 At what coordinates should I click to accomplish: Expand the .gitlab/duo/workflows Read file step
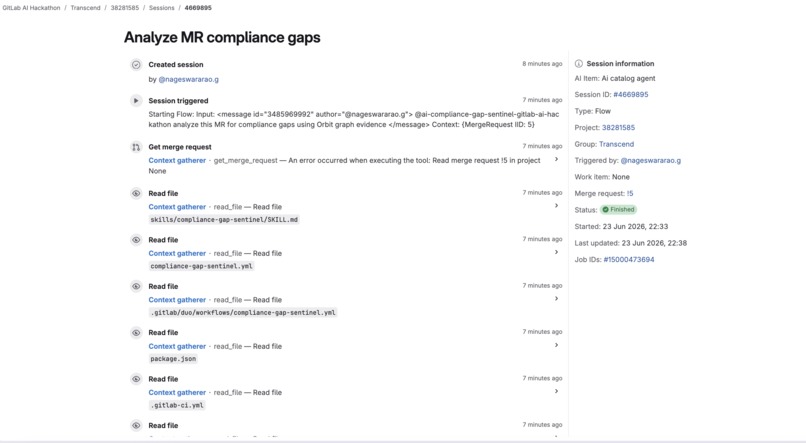pos(556,299)
